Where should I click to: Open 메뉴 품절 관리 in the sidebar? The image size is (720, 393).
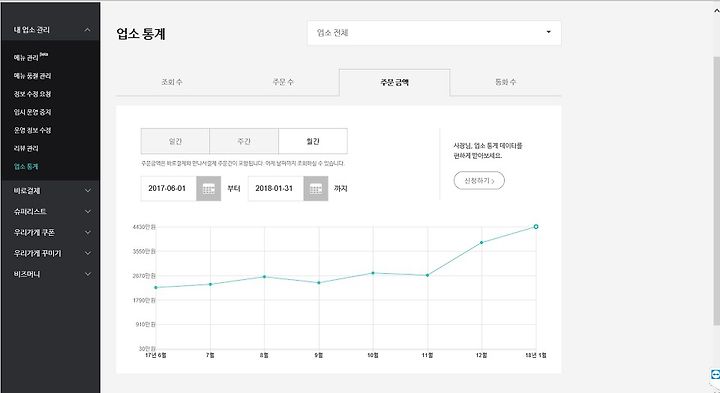pyautogui.click(x=32, y=76)
